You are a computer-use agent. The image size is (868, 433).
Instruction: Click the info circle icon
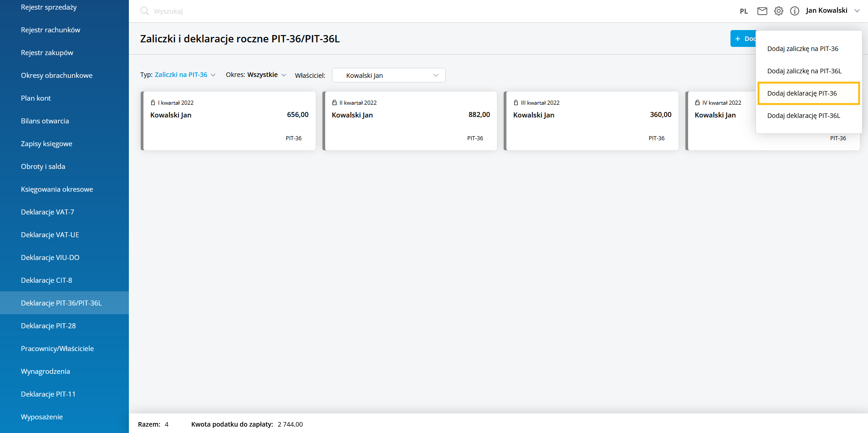tap(794, 11)
